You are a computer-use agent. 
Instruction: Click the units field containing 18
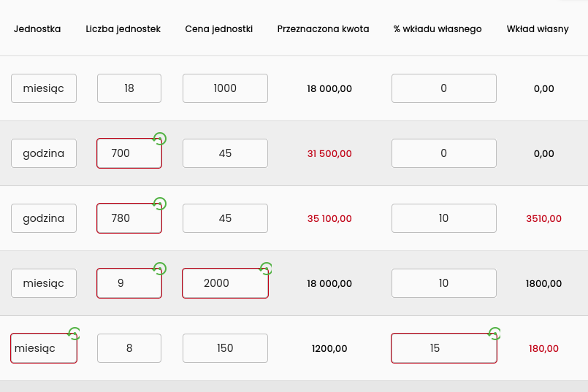click(129, 88)
